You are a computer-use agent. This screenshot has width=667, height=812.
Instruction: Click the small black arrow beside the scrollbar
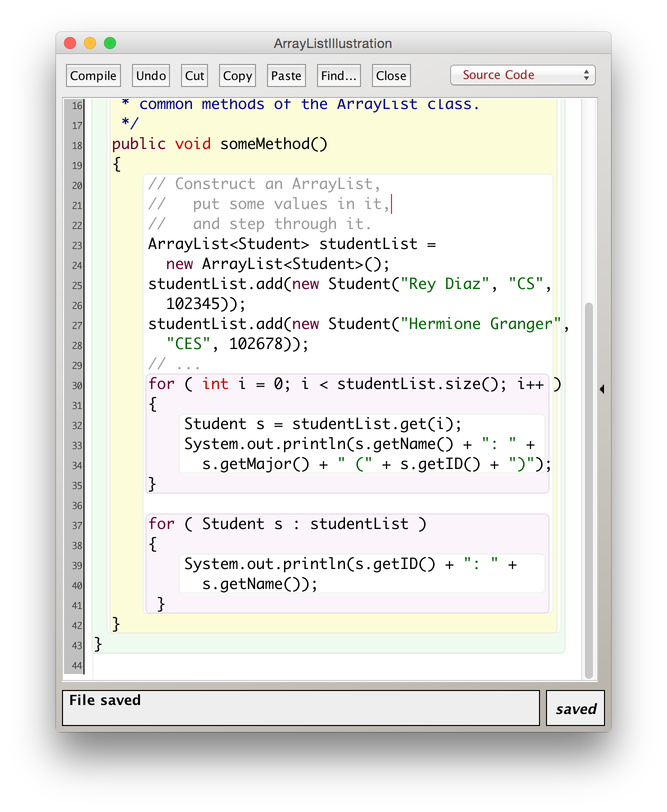(602, 388)
